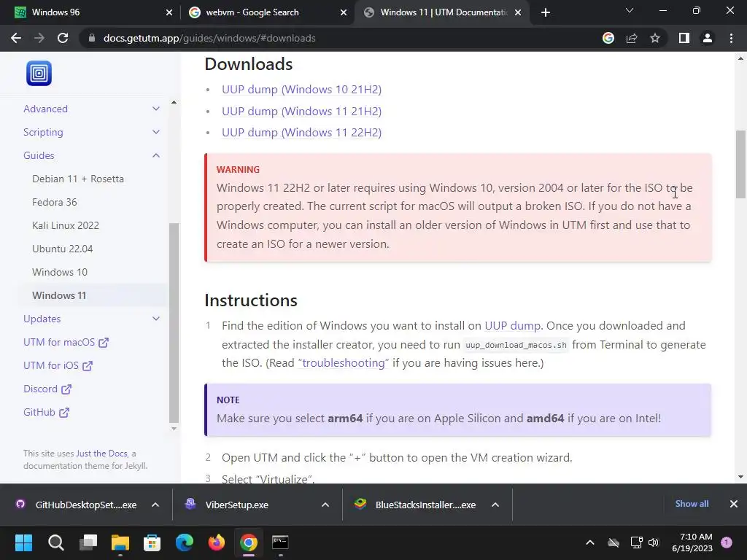Open the terminal icon on the taskbar
The height and width of the screenshot is (560, 747).
(280, 542)
